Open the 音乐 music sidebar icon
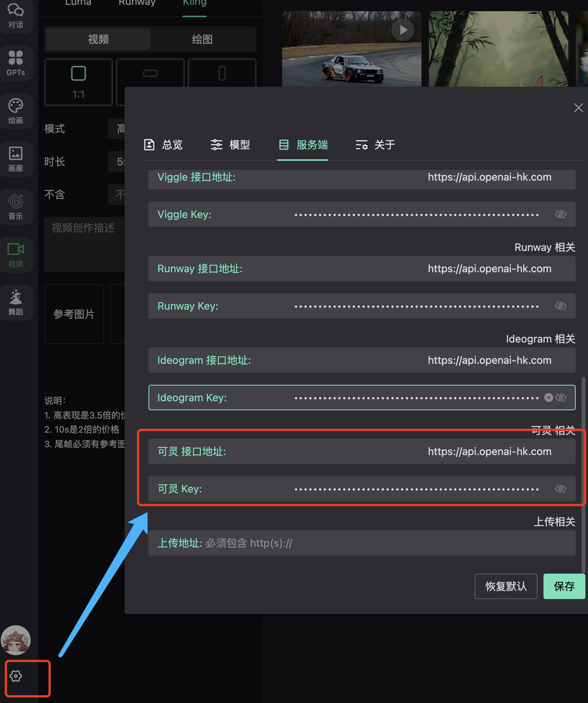588x703 pixels. 16,206
